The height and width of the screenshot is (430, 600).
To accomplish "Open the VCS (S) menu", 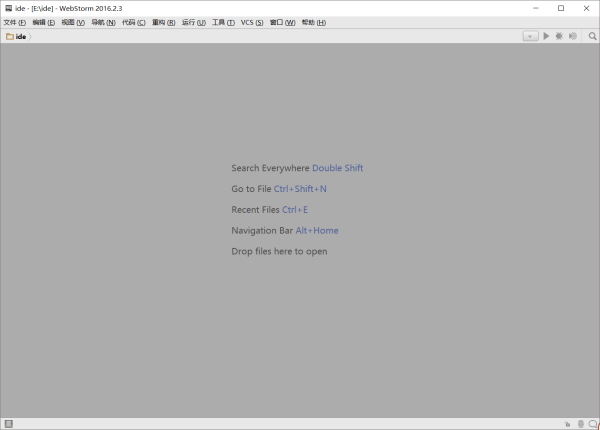I will point(252,23).
